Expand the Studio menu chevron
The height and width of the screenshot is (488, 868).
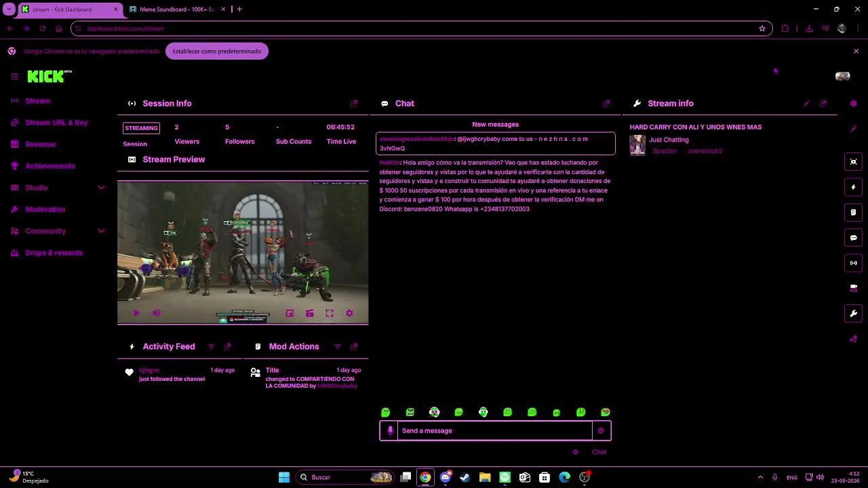point(101,188)
